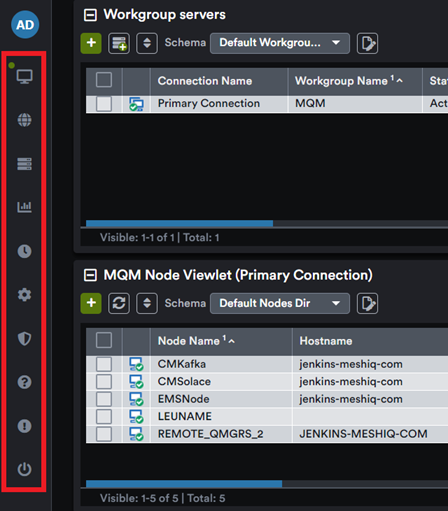Tick the CMKafka row checkbox

click(x=104, y=364)
